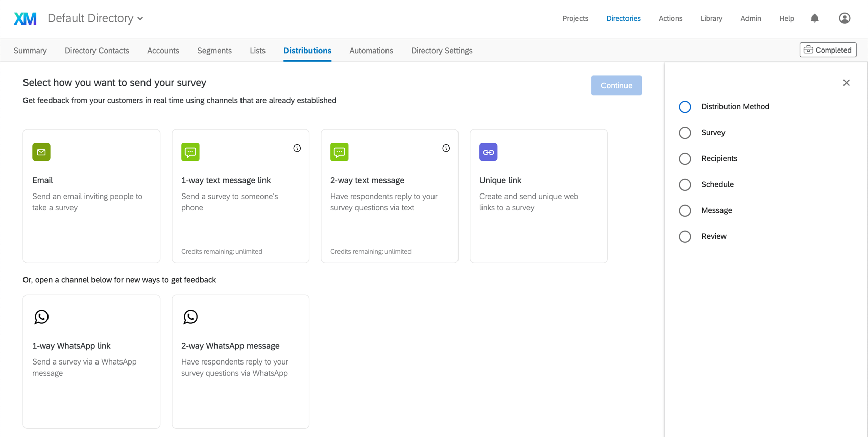Choose the 2-way WhatsApp message card
Image resolution: width=868 pixels, height=437 pixels.
point(240,361)
